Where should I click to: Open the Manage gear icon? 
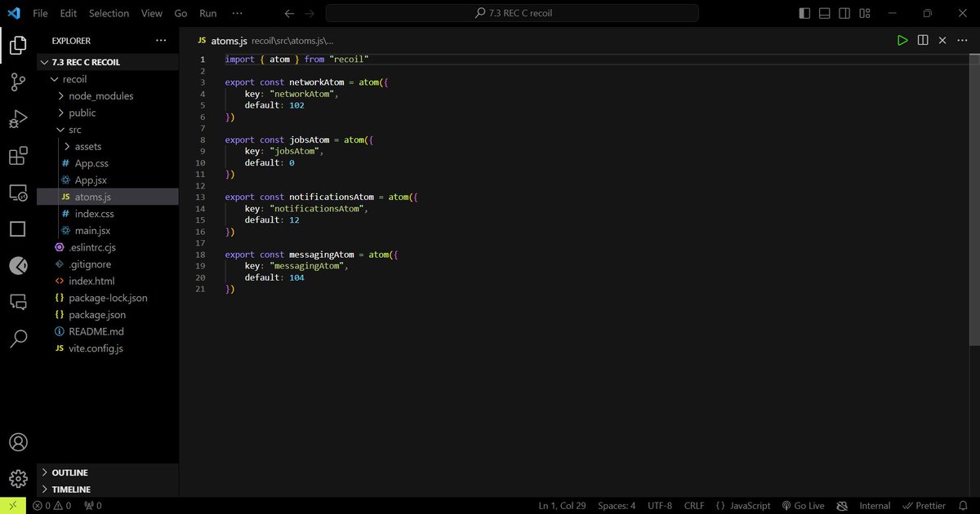(x=18, y=479)
